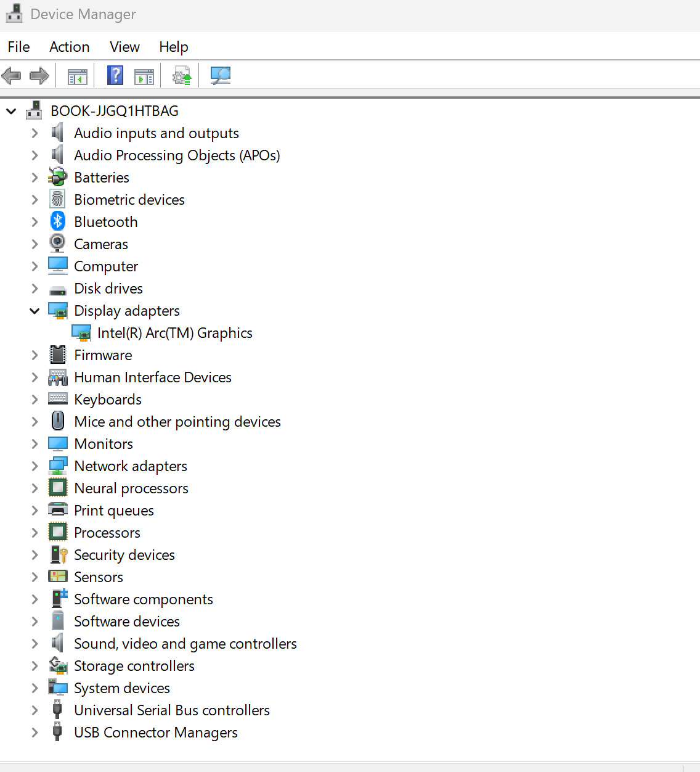Screen dimensions: 700x772
Task: Expand the Monitors category
Action: coord(35,444)
